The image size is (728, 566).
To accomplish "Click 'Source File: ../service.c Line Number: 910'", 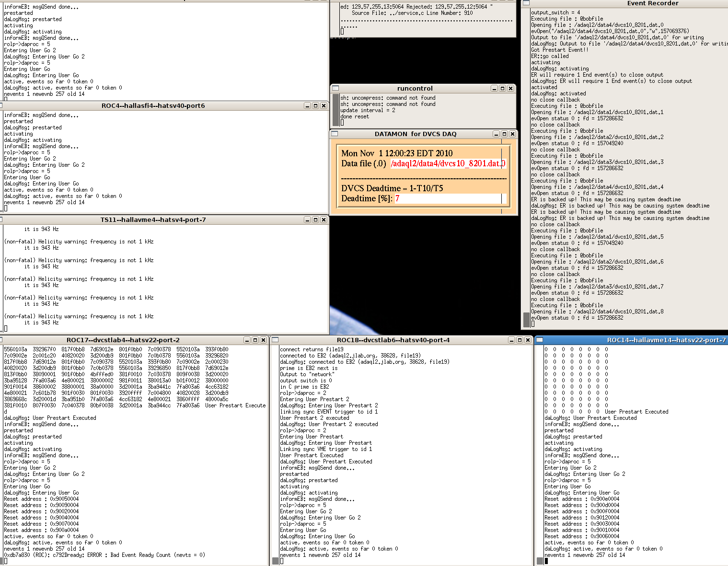I will (x=412, y=13).
